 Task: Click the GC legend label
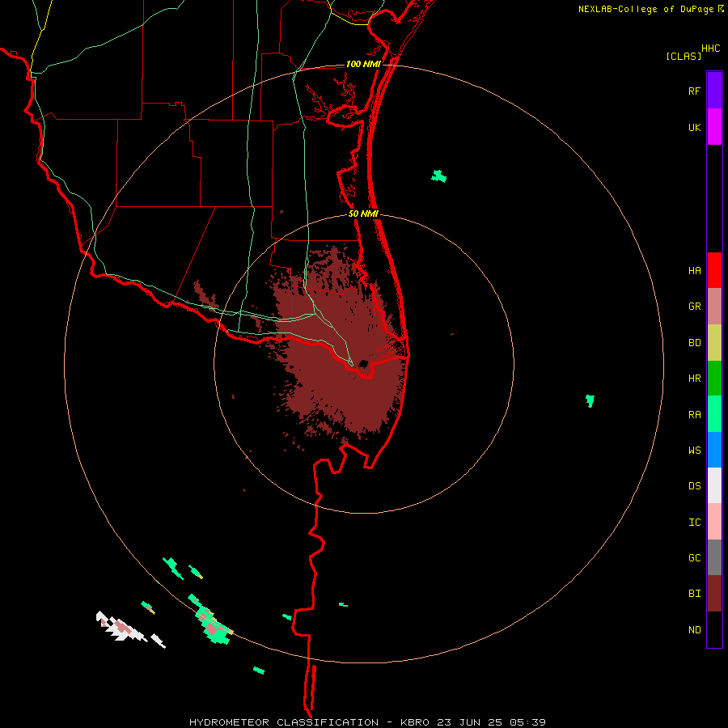694,558
